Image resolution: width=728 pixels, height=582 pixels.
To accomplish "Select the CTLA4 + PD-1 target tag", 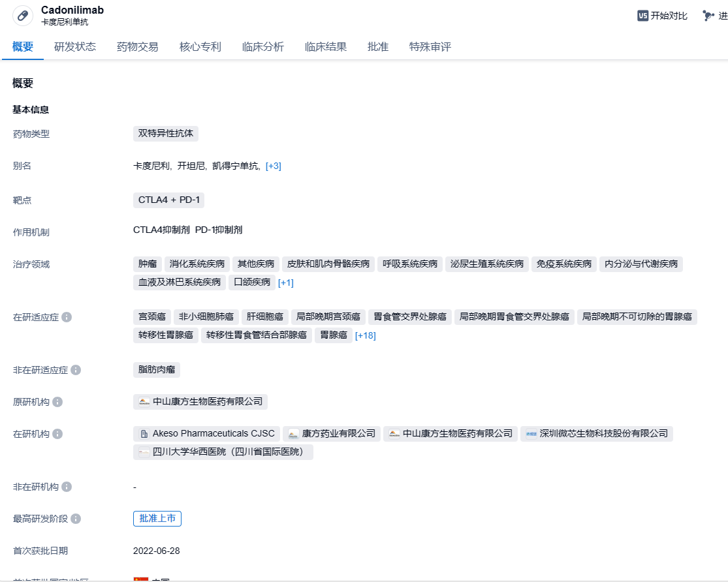I will pyautogui.click(x=168, y=200).
